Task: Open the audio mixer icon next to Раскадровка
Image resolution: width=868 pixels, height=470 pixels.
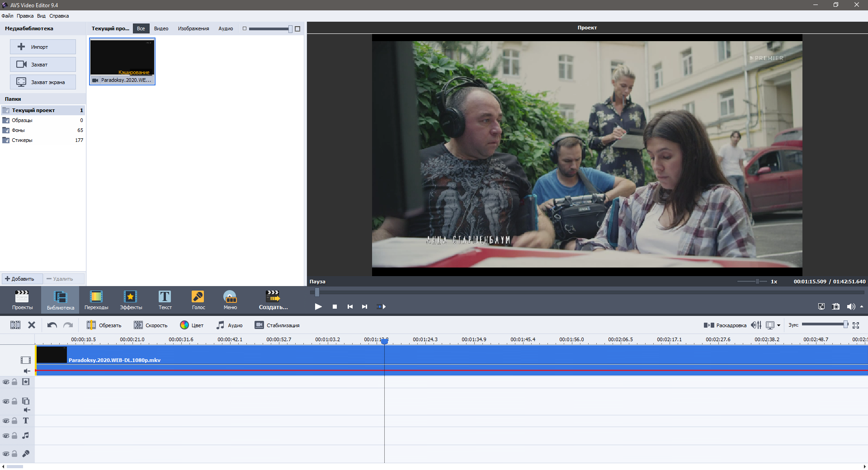Action: click(756, 325)
